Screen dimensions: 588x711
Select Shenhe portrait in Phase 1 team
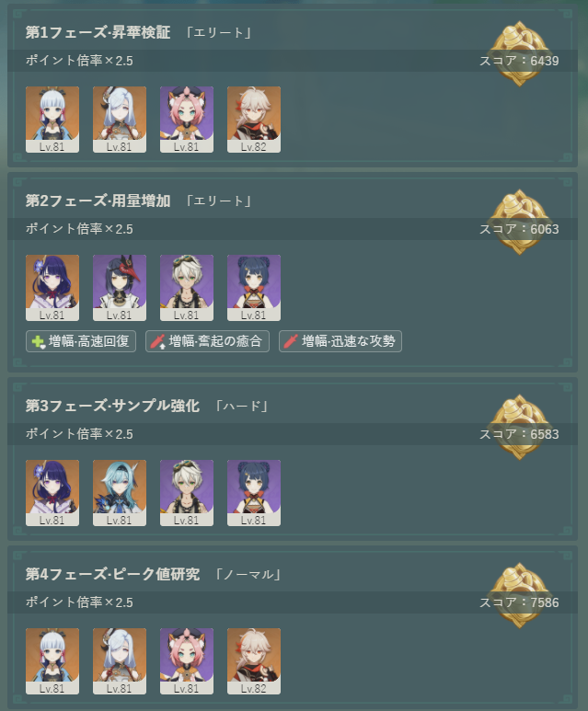click(120, 120)
